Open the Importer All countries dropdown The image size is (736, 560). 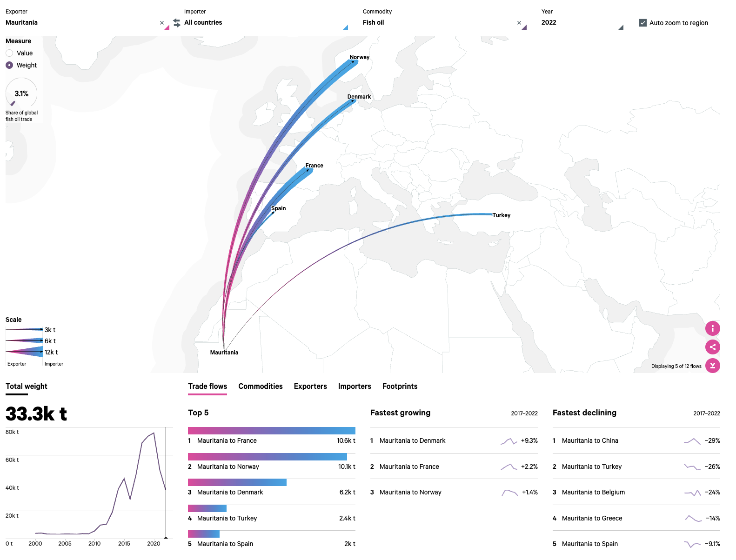click(265, 23)
